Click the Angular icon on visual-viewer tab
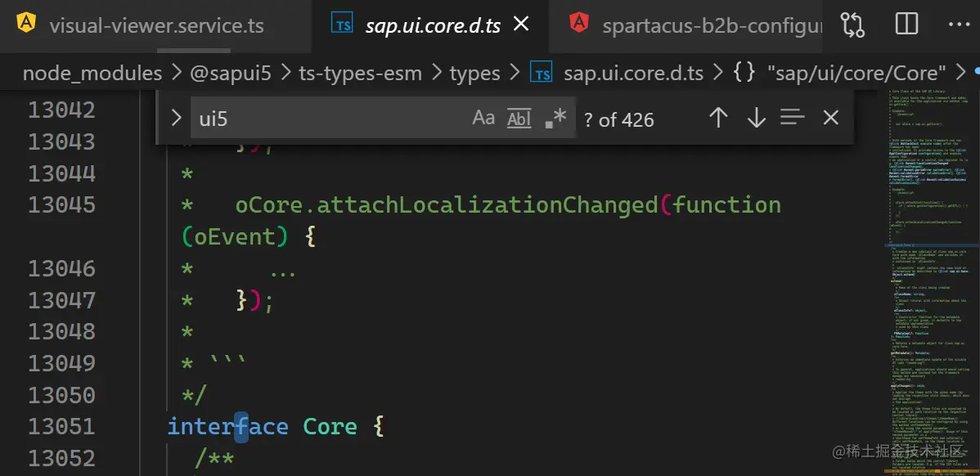This screenshot has width=980, height=476. click(25, 23)
